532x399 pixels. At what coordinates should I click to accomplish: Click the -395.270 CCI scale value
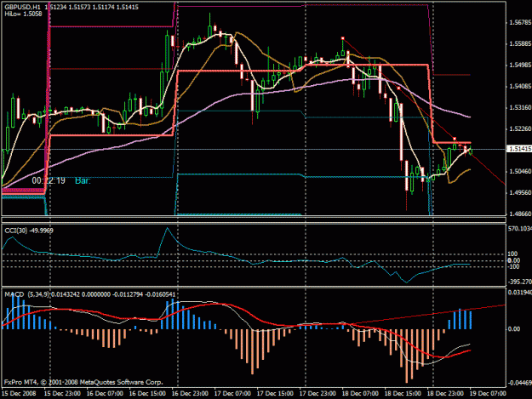[520, 282]
